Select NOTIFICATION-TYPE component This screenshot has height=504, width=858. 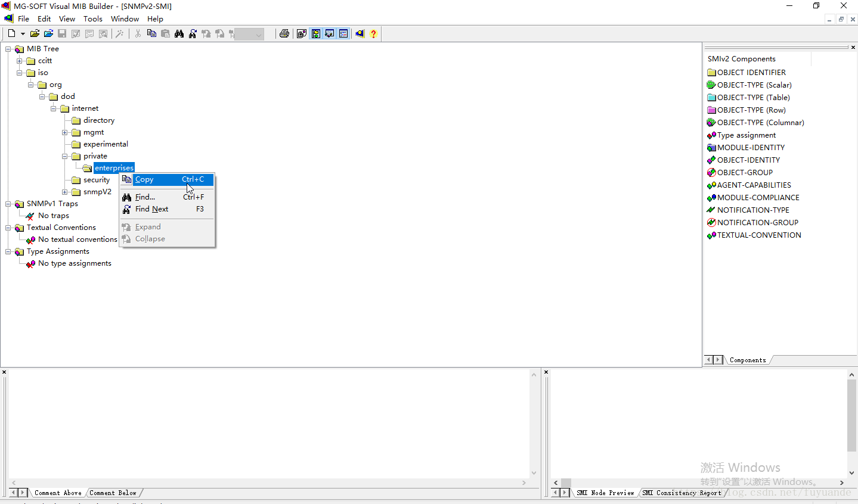[x=753, y=210]
